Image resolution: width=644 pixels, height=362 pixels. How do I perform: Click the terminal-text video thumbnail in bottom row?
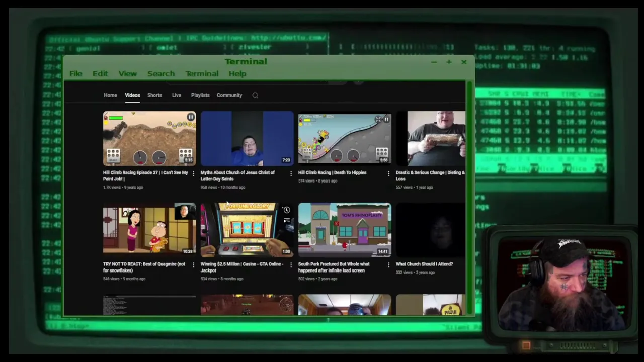[x=149, y=305]
